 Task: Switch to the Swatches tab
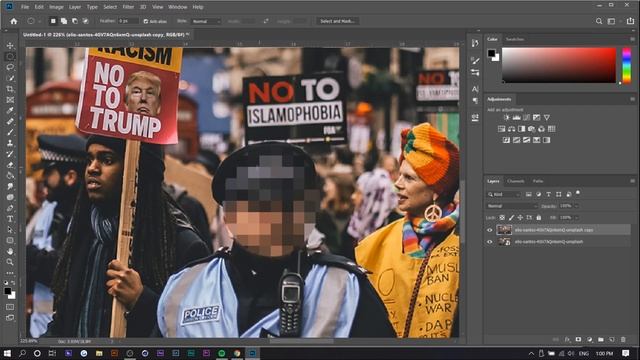click(x=515, y=39)
